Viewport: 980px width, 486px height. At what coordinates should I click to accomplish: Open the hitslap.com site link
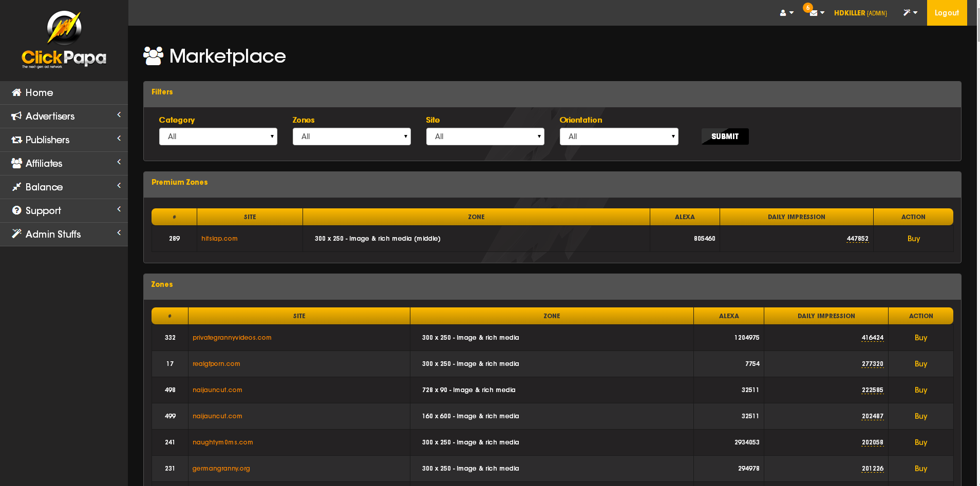(219, 239)
